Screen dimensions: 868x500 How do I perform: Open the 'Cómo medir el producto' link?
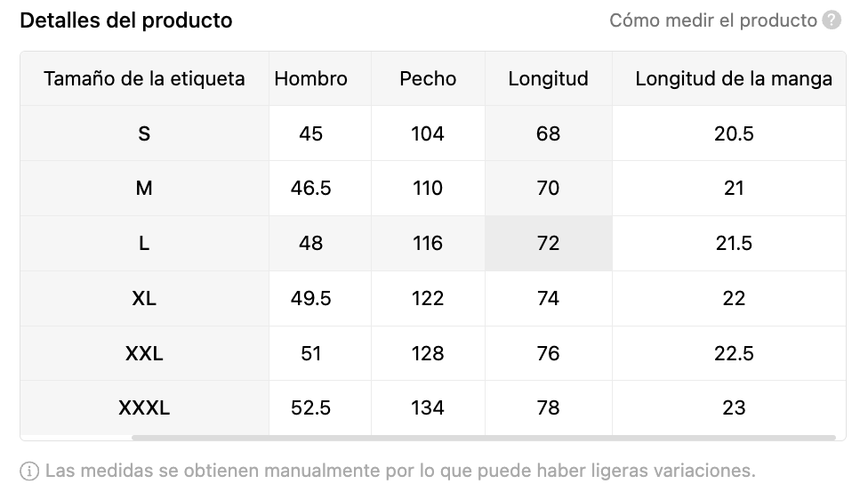tap(712, 20)
